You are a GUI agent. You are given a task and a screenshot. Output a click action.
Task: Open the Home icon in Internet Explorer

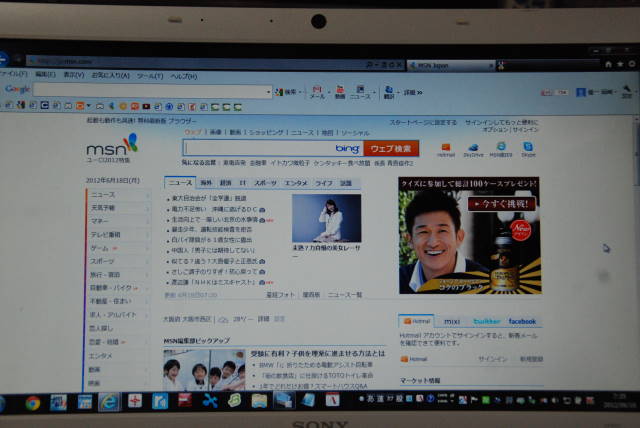[x=608, y=64]
